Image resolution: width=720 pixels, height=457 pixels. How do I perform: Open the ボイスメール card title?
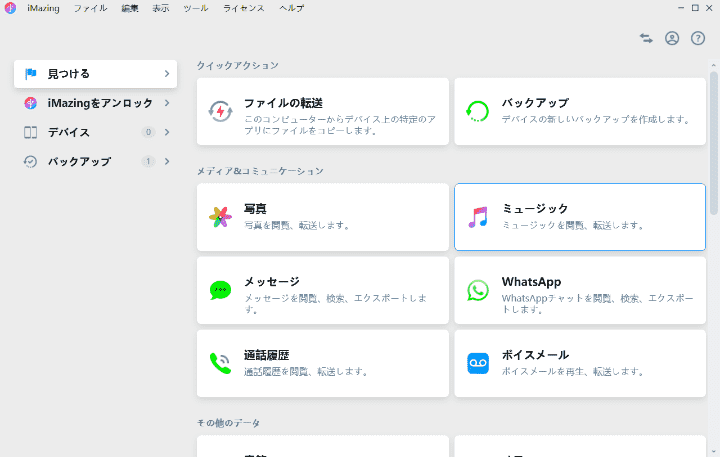(x=535, y=355)
